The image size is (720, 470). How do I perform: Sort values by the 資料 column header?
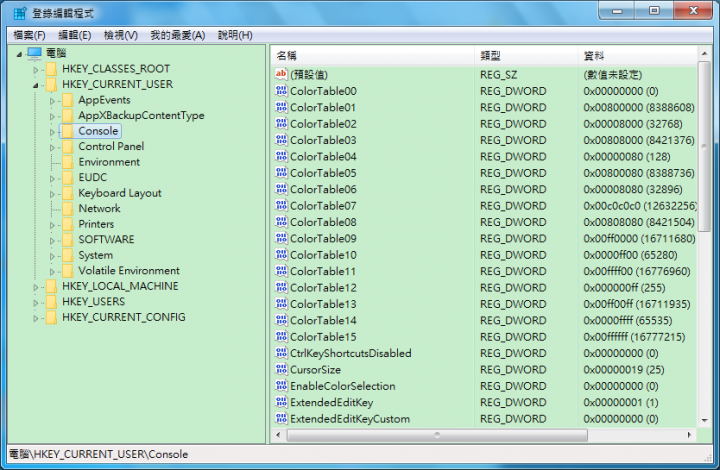pos(637,56)
